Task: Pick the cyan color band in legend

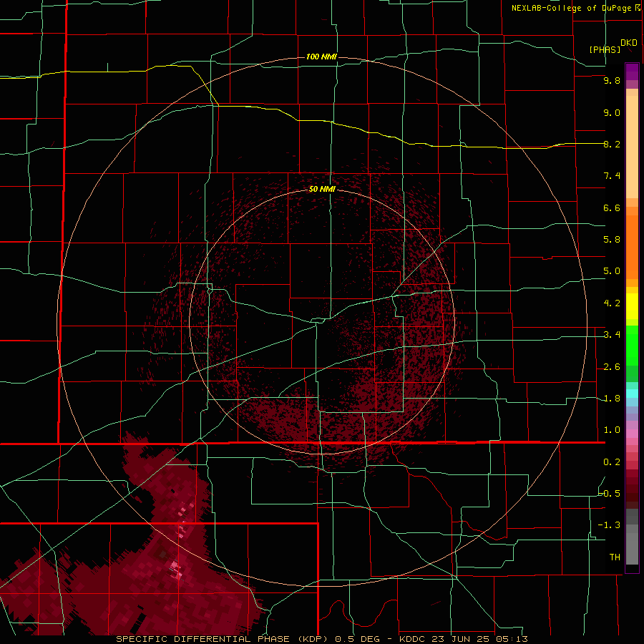Action: tap(632, 394)
